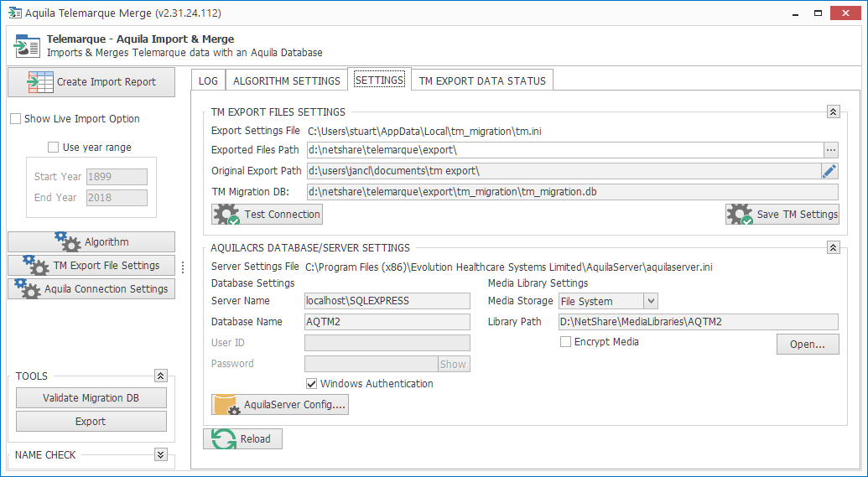This screenshot has height=477, width=868.
Task: Click the Open... button for Library Path
Action: click(808, 344)
